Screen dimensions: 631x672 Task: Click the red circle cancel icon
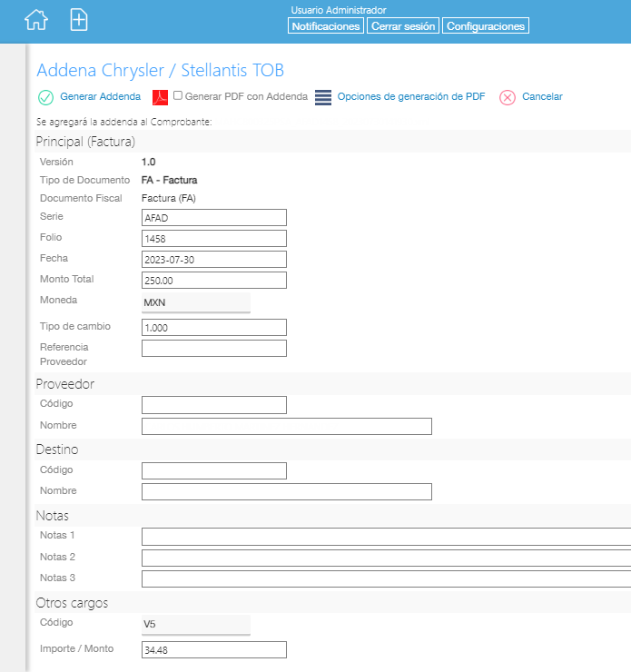pyautogui.click(x=508, y=98)
